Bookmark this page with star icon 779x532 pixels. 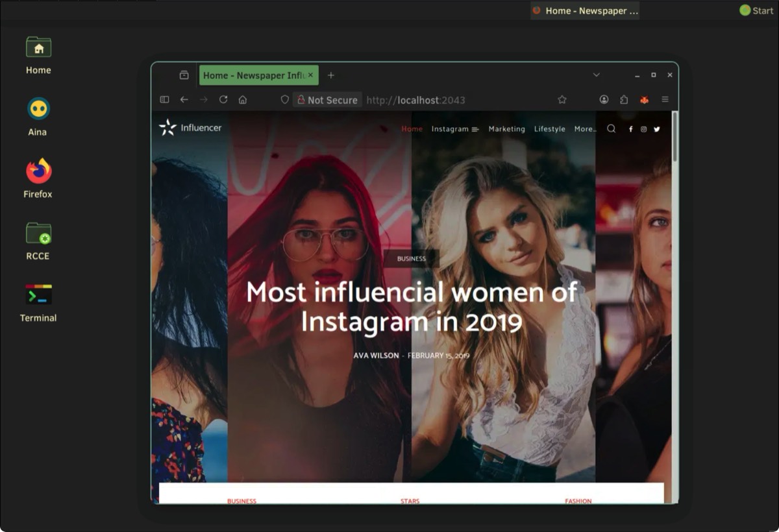click(x=562, y=99)
